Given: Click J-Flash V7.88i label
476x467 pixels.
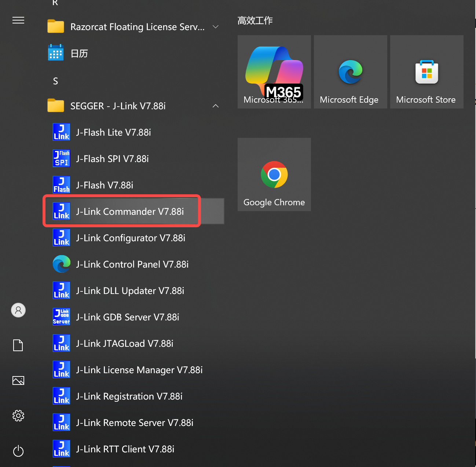Looking at the screenshot, I should (x=105, y=185).
